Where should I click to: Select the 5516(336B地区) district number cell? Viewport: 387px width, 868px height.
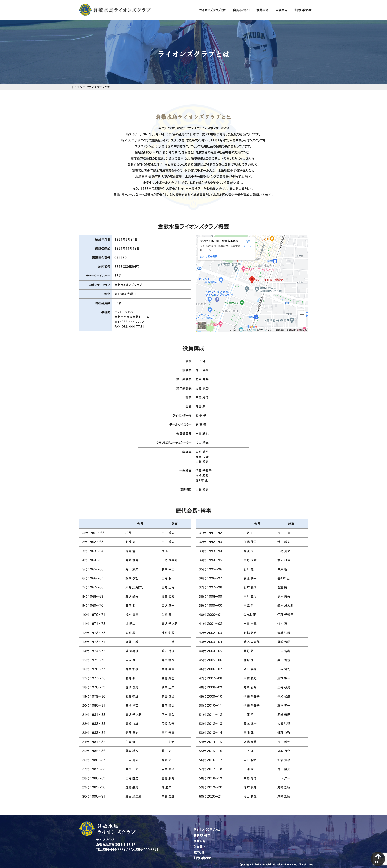coord(152,267)
